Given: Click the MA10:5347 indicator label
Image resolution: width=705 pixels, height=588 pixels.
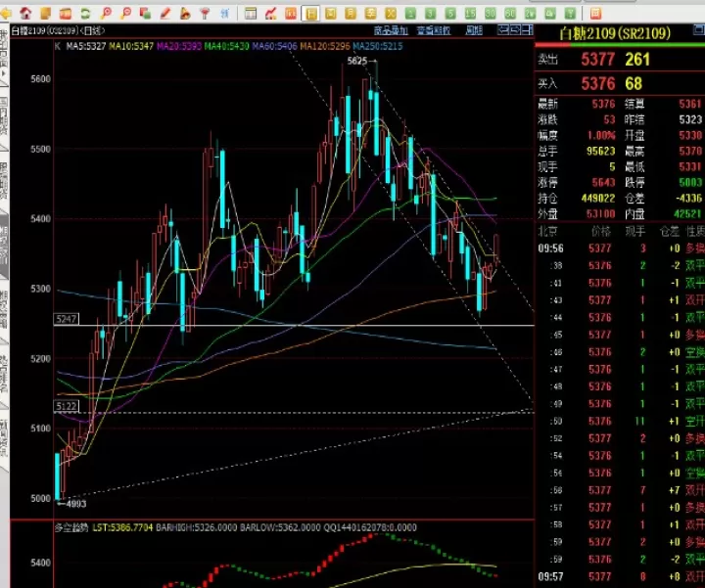Looking at the screenshot, I should tap(131, 46).
